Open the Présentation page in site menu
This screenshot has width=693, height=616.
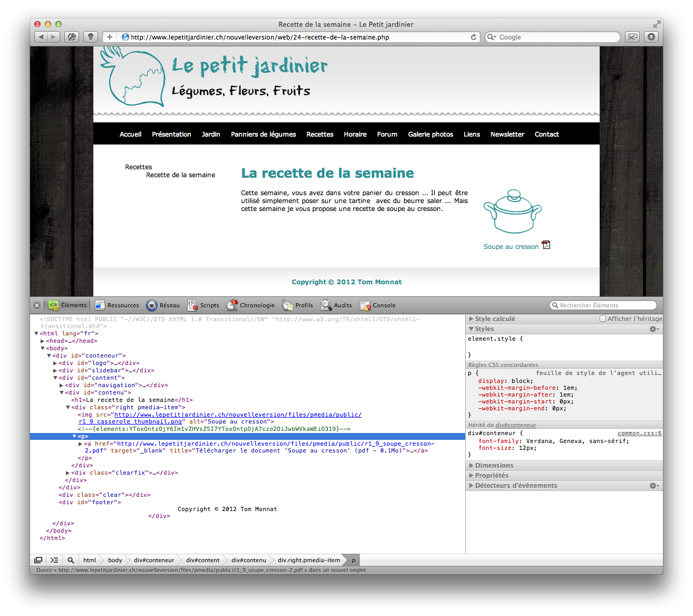(171, 134)
